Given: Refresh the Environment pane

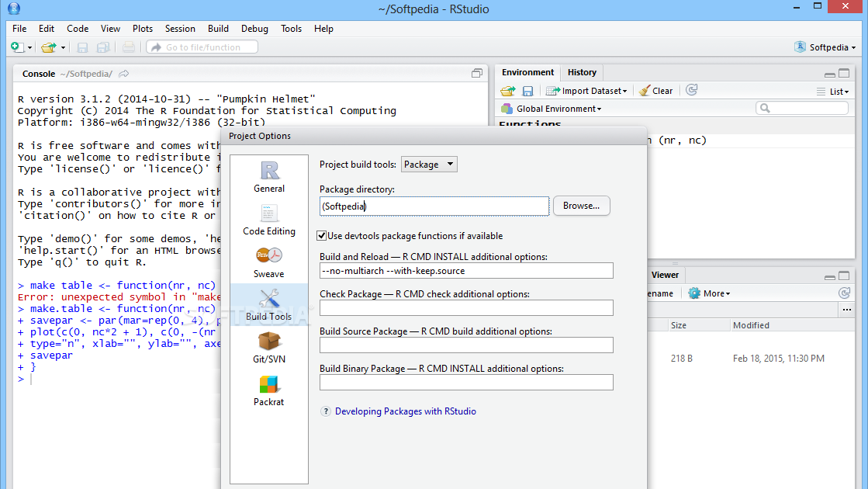Looking at the screenshot, I should (x=691, y=90).
